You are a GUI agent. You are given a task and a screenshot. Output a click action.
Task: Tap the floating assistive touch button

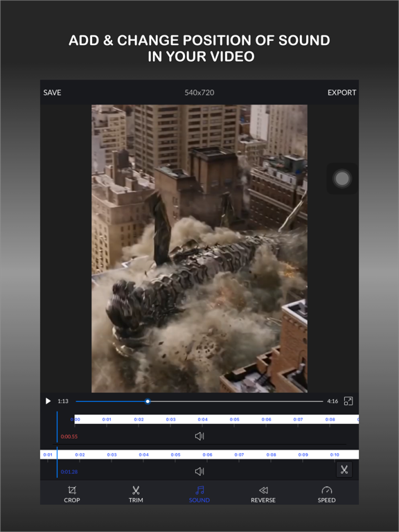coord(342,179)
